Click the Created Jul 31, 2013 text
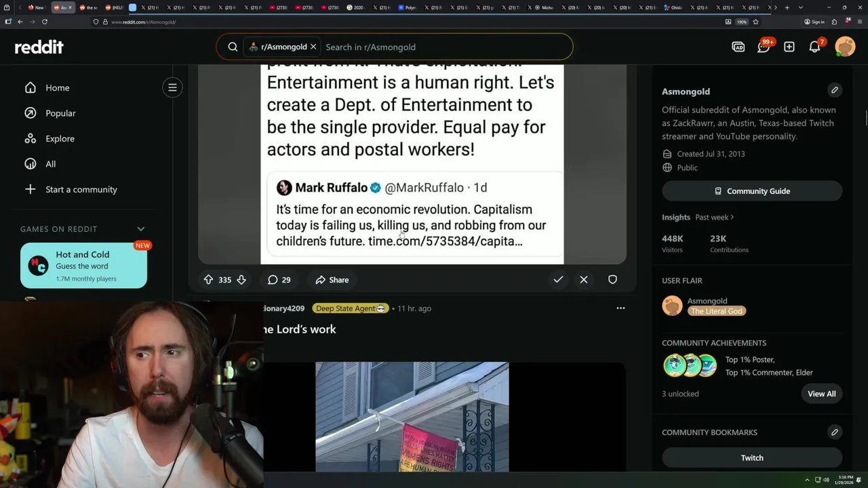868x488 pixels. [x=711, y=154]
